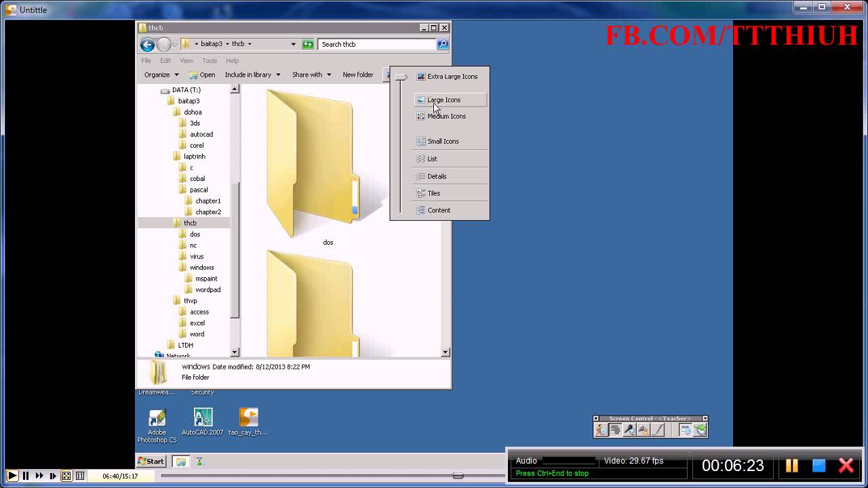
Task: Click the grayed Forward navigation button
Action: 163,45
